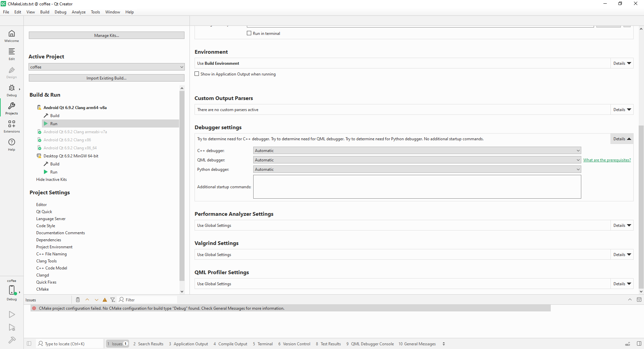The height and width of the screenshot is (349, 644).
Task: Maximize the Issues output pane
Action: pos(630,300)
